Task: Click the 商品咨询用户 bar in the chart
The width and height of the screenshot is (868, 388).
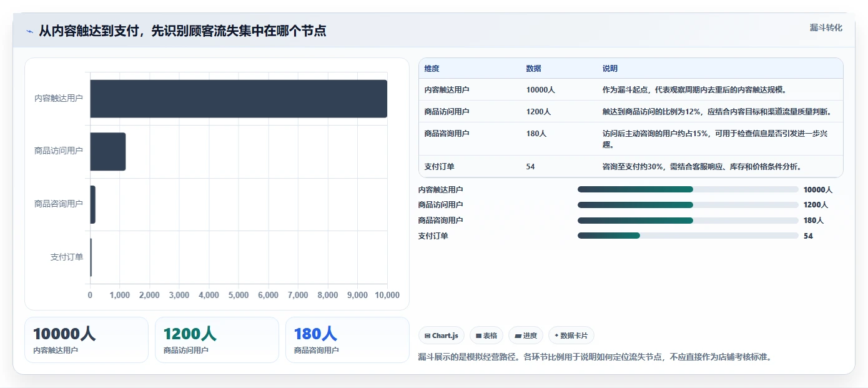Action: pos(92,204)
